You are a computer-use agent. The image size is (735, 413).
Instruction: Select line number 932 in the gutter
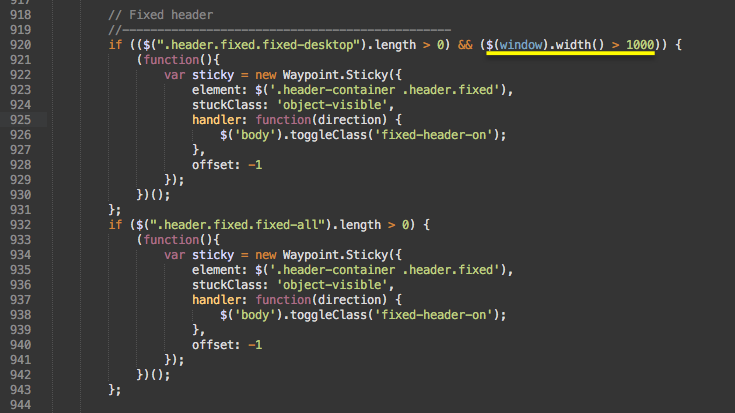[18, 224]
